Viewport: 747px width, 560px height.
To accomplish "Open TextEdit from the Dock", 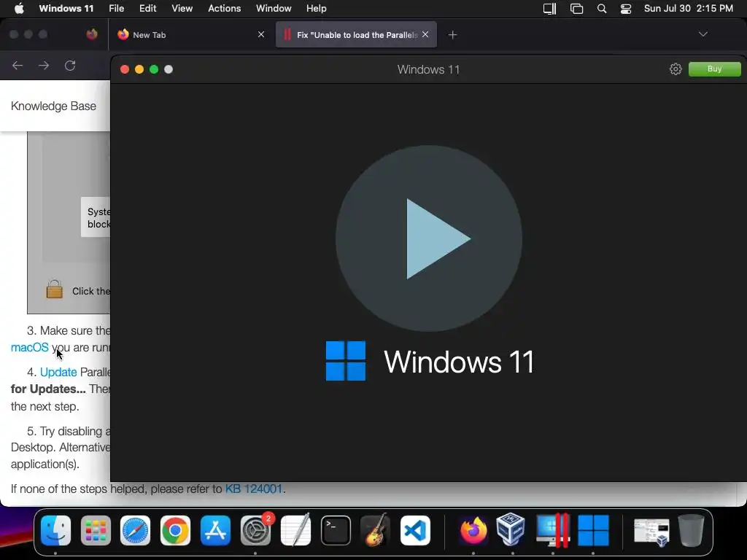I will tap(295, 530).
